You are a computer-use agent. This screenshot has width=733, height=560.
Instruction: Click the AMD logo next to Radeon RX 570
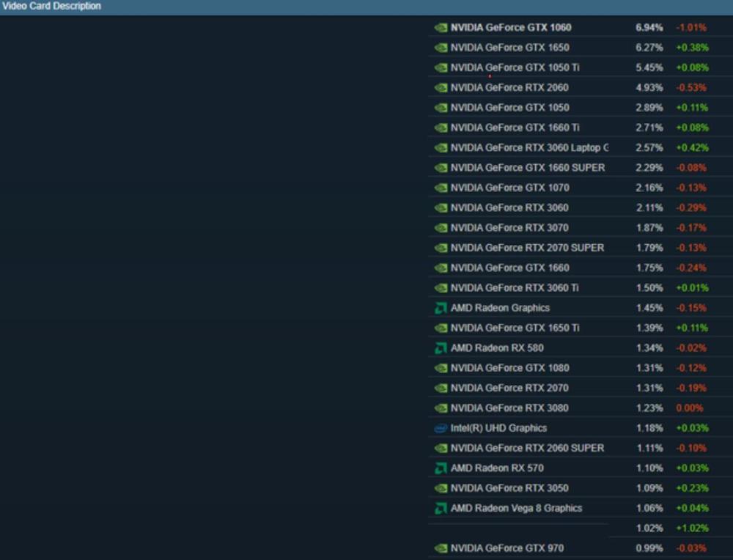[x=441, y=468]
